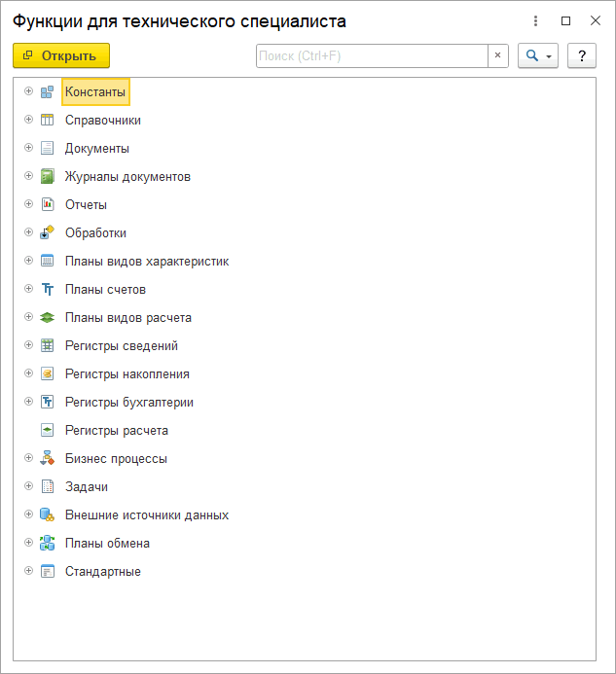Expand the Отчеты node

(28, 203)
